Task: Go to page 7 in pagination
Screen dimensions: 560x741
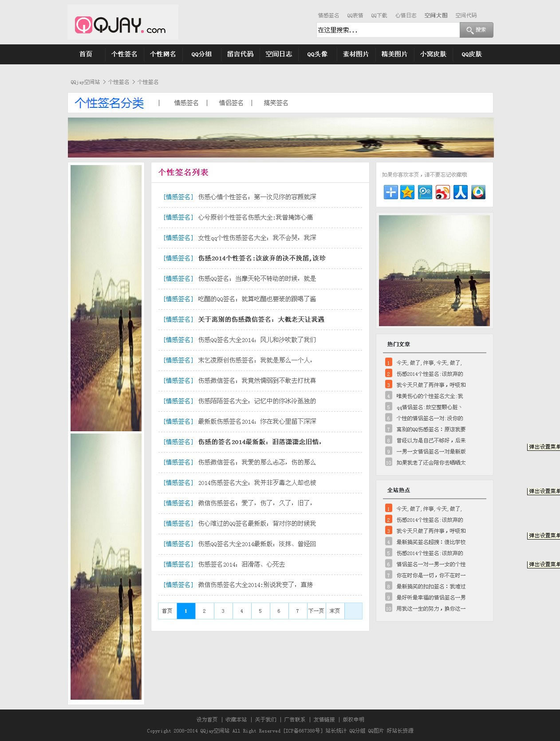Action: 298,611
